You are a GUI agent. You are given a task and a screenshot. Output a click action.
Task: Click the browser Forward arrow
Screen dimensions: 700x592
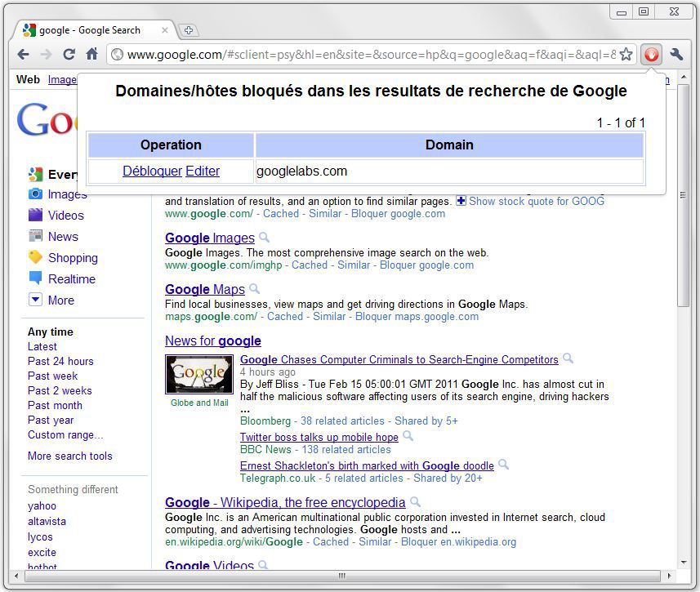[46, 55]
